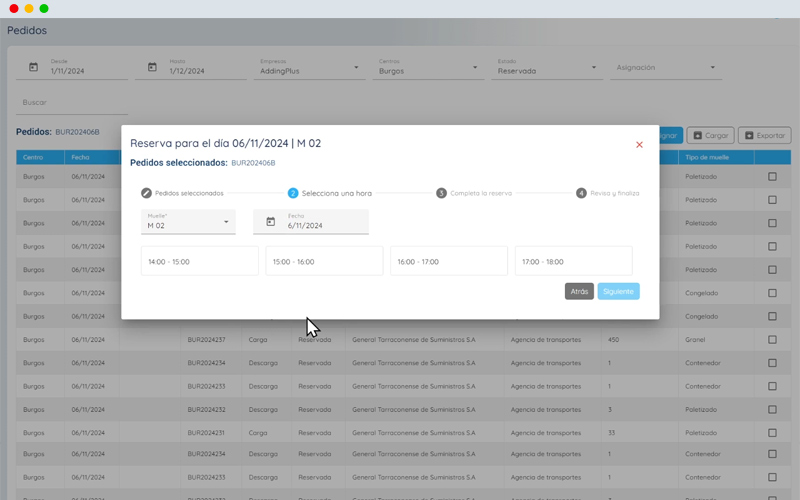
Task: Click the Buscar search field
Action: 72,103
